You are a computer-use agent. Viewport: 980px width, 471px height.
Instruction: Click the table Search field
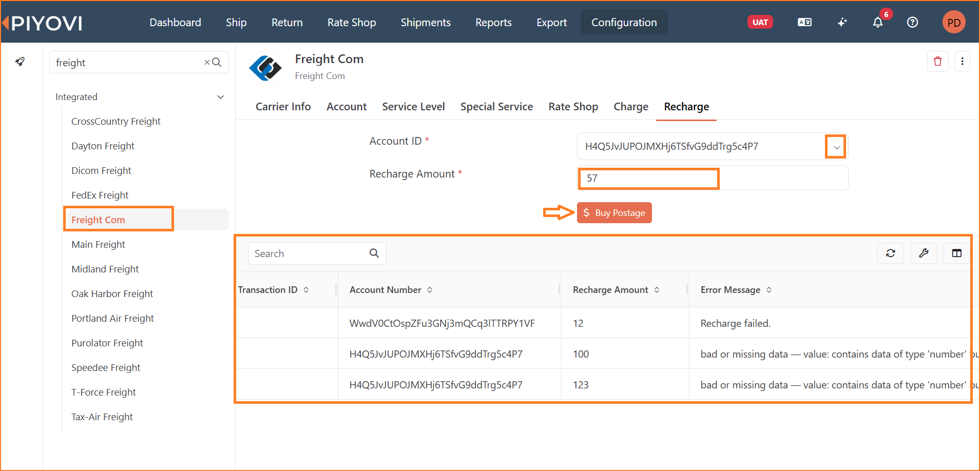317,253
